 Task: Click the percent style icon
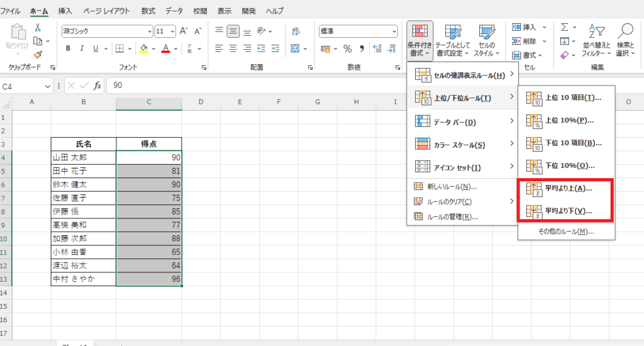347,48
